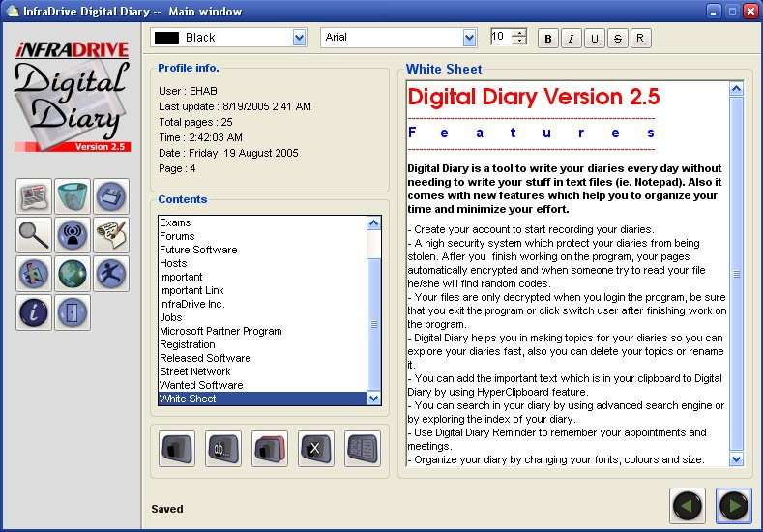The height and width of the screenshot is (532, 763).
Task: Open the magnifying glass search tool
Action: point(34,235)
